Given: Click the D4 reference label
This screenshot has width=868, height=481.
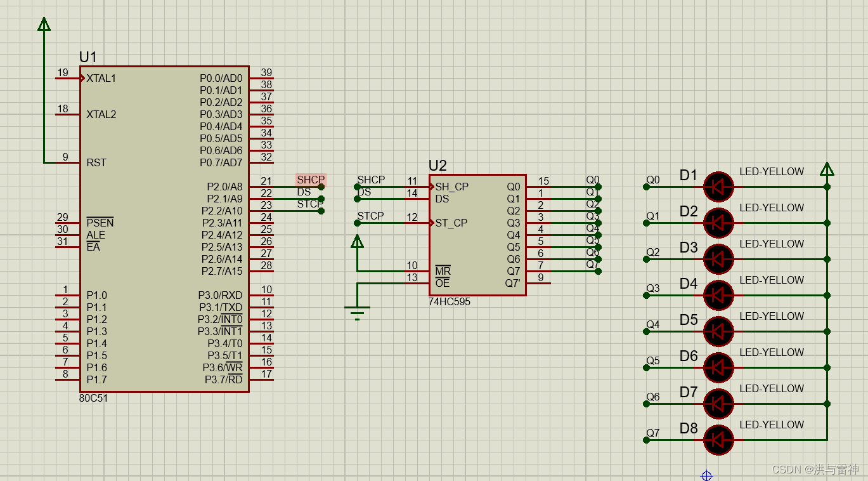Looking at the screenshot, I should [689, 284].
